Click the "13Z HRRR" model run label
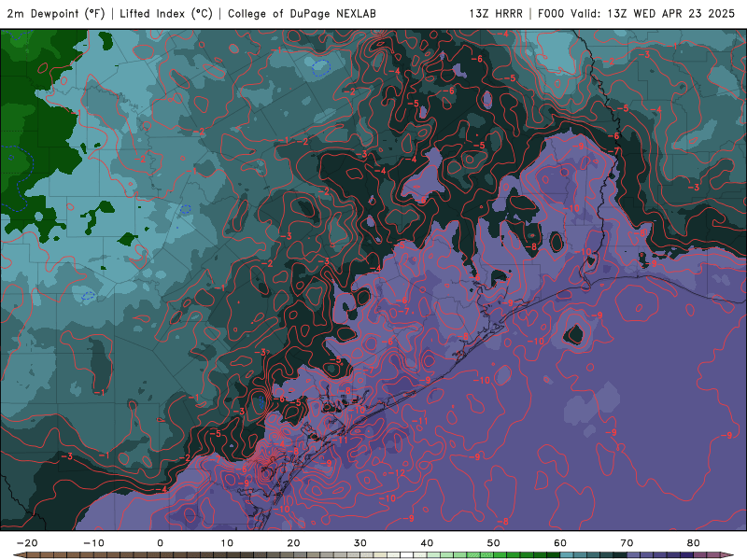The image size is (747, 560). click(496, 13)
